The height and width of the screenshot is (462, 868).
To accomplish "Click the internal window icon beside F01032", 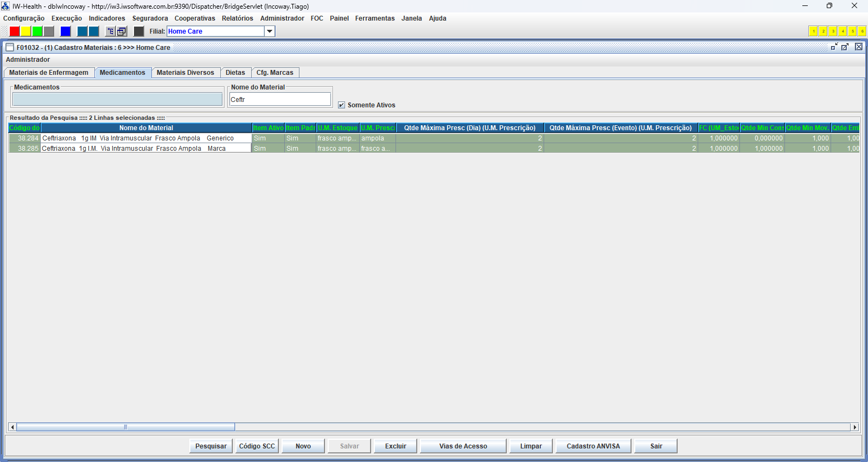I will [10, 48].
